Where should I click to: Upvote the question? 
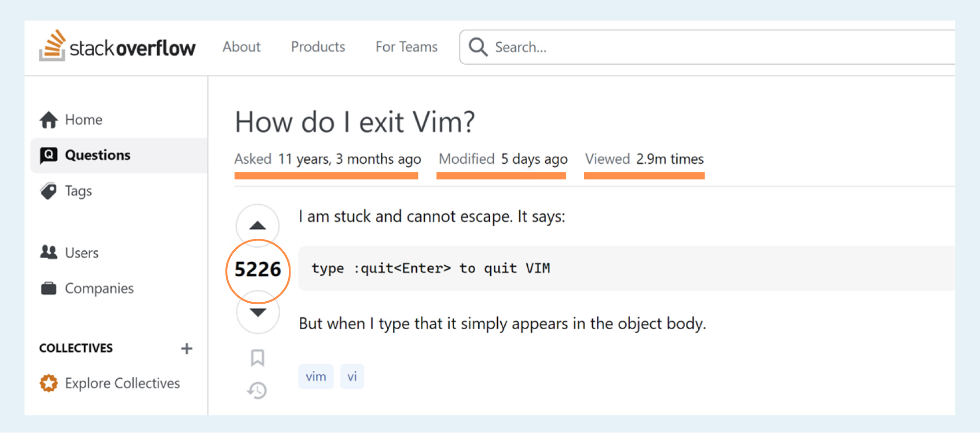pos(257,225)
